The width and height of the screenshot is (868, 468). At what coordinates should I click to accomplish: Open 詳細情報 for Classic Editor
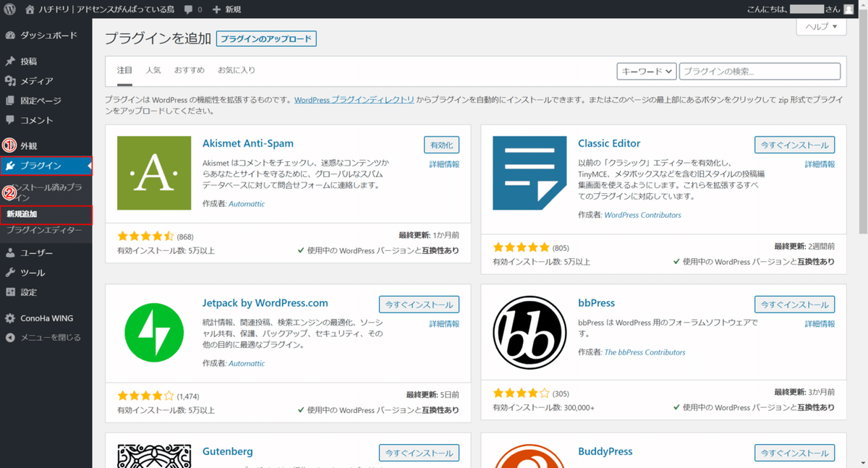[x=820, y=164]
